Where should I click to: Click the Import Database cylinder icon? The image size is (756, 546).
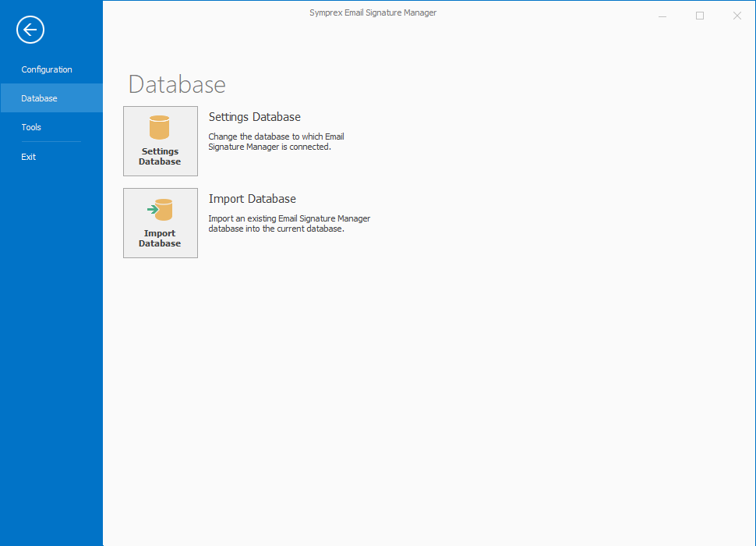click(x=163, y=210)
